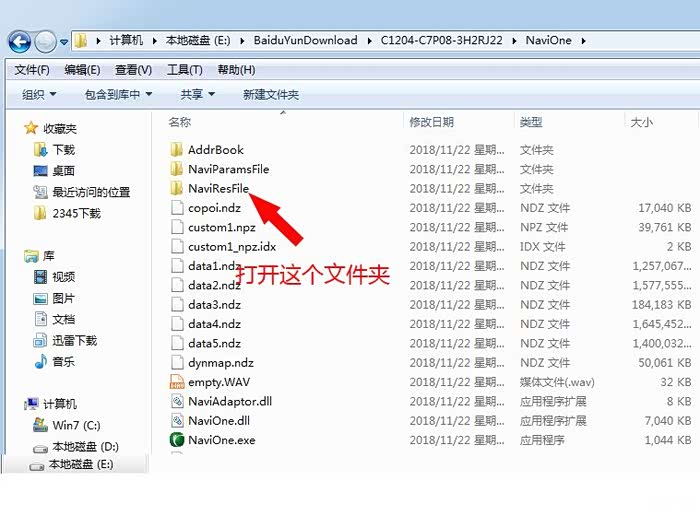Open 文档 library
The width and height of the screenshot is (700, 516).
pos(63,319)
